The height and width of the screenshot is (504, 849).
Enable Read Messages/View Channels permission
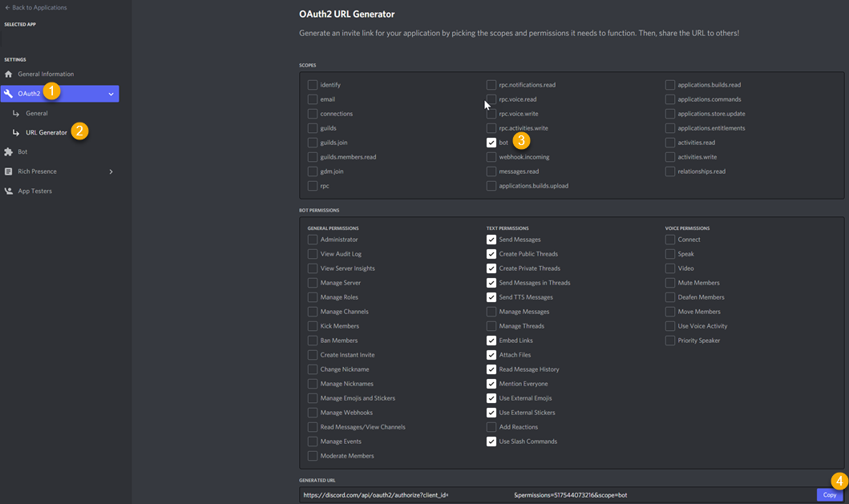pos(313,427)
